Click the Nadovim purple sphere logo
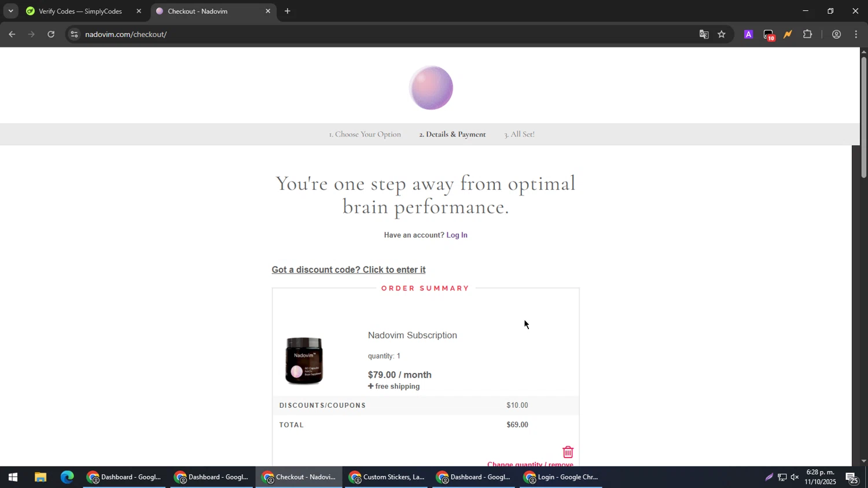Screen dimensions: 868x488 (x=431, y=88)
